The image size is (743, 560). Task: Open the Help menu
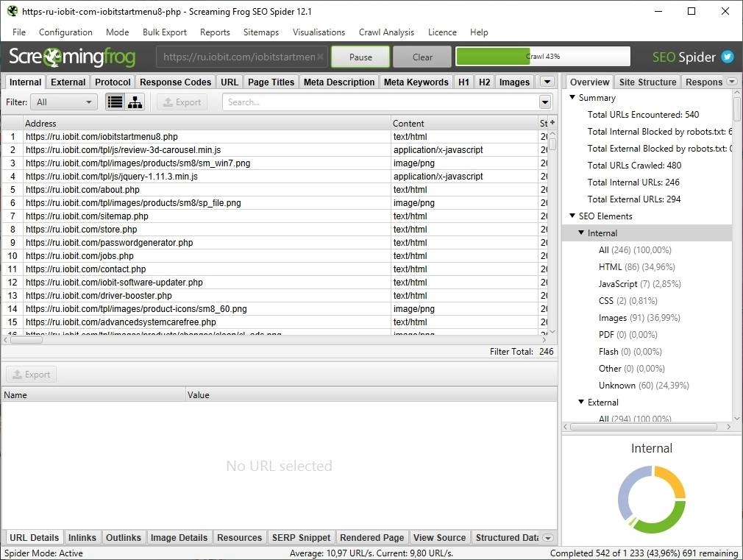coord(479,32)
